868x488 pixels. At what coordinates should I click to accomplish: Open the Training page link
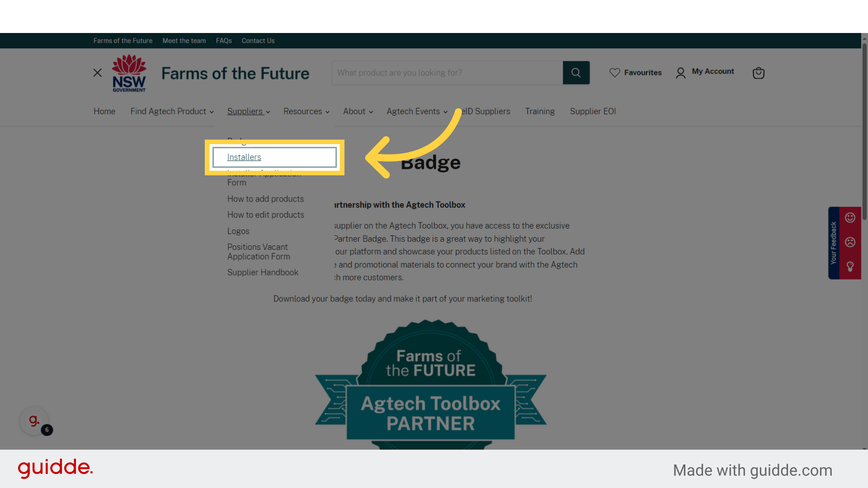tap(540, 112)
